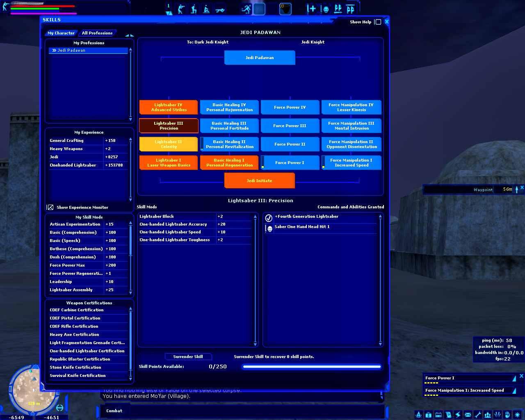525x420 pixels.
Task: Select the Jedi Initiate novice skill box
Action: (x=260, y=180)
